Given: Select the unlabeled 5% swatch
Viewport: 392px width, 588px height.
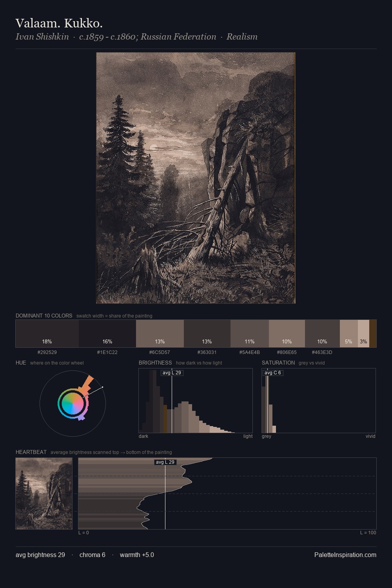Looking at the screenshot, I should point(349,334).
